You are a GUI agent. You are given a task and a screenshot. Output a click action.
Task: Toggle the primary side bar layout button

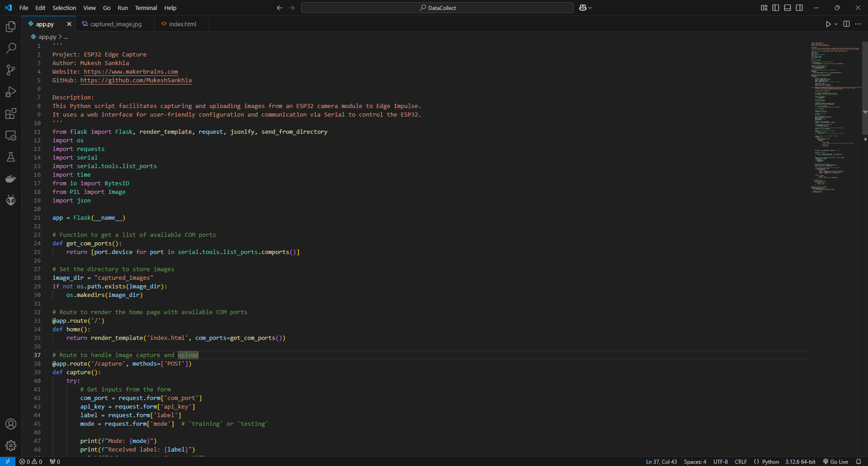click(x=776, y=8)
